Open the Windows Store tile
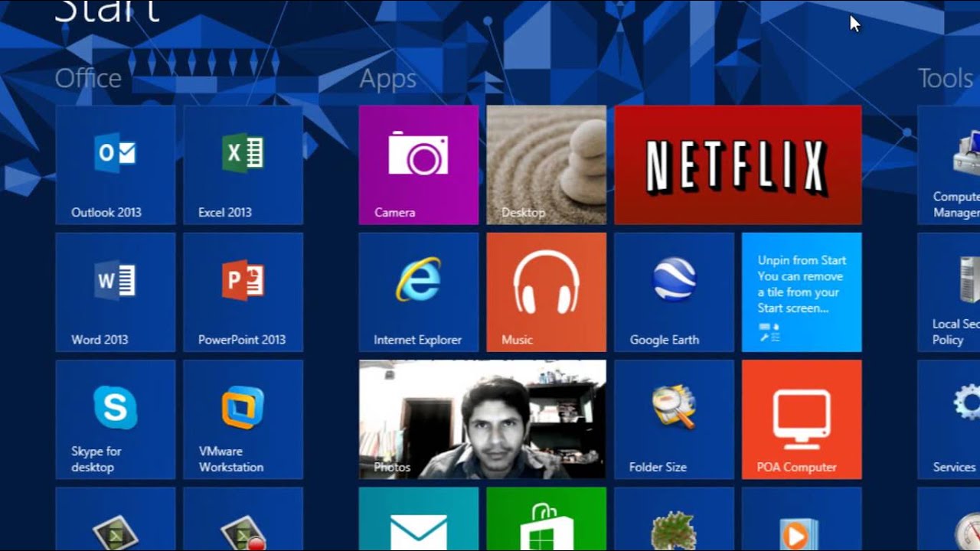Screen dimensions: 980x551 pos(546,520)
